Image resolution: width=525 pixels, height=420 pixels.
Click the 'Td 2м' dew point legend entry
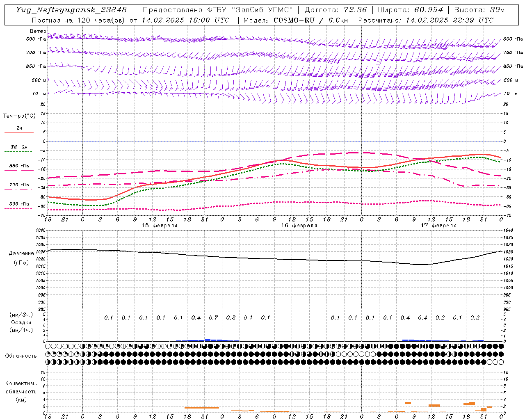point(19,147)
